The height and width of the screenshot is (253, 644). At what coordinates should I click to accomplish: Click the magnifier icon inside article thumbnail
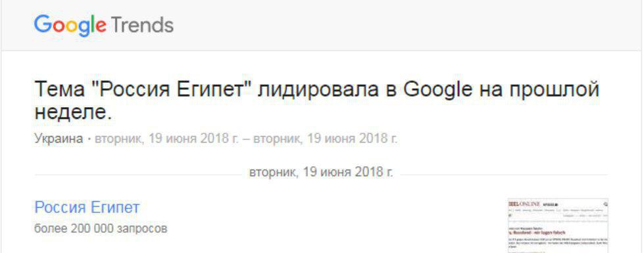coord(606,204)
